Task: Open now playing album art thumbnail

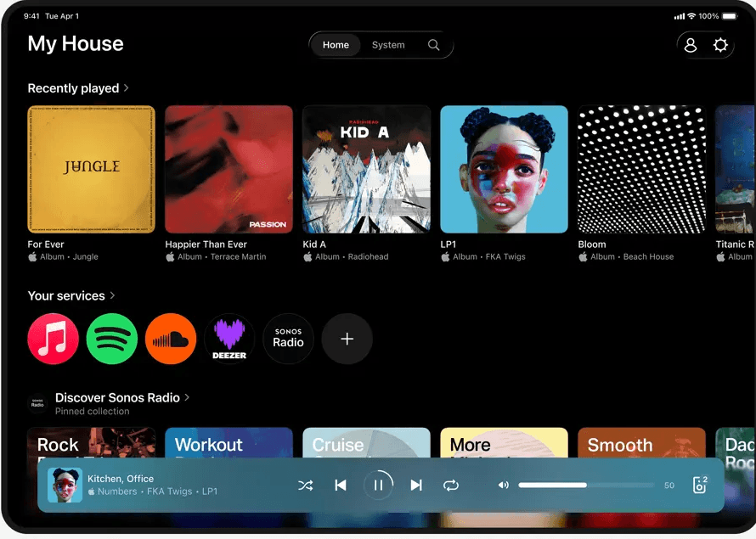Action: [65, 485]
